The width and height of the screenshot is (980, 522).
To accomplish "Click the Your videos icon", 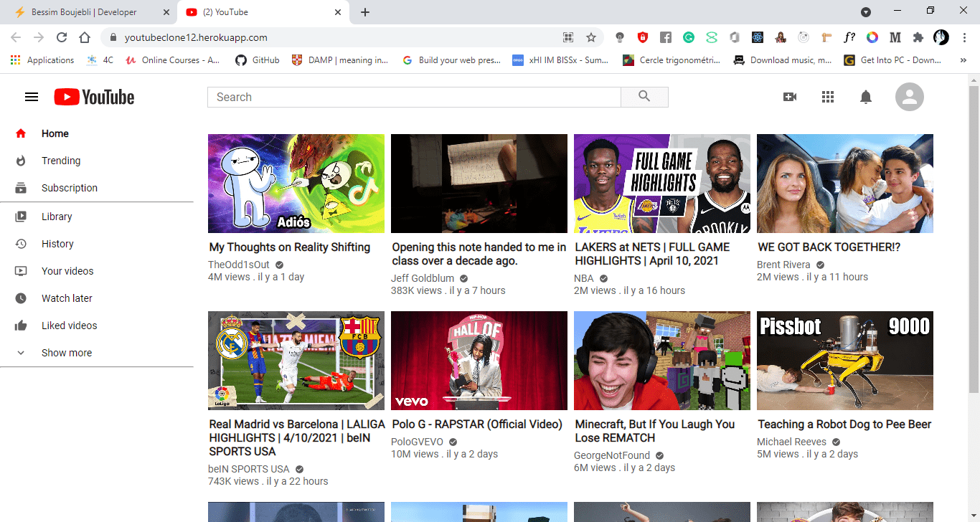I will [x=21, y=271].
